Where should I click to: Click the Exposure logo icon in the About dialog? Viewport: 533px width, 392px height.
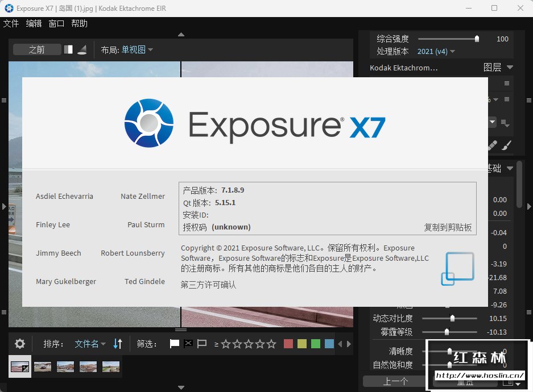(149, 123)
